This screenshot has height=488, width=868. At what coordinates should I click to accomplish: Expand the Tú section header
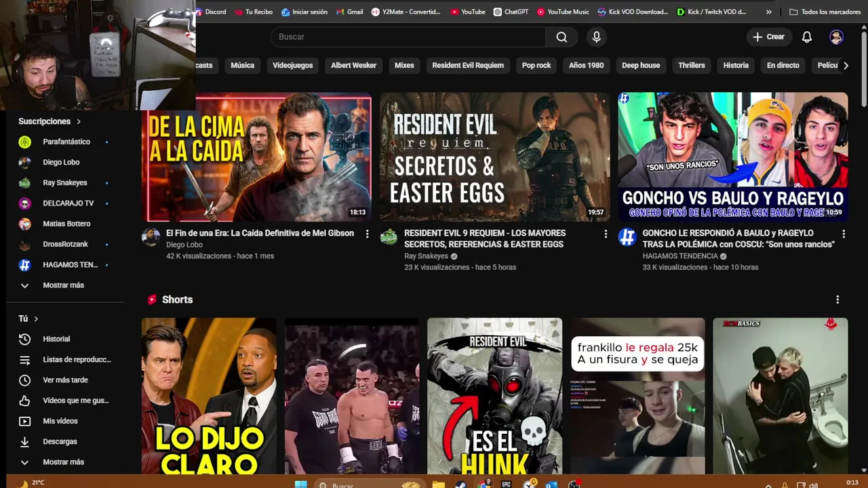(x=28, y=319)
